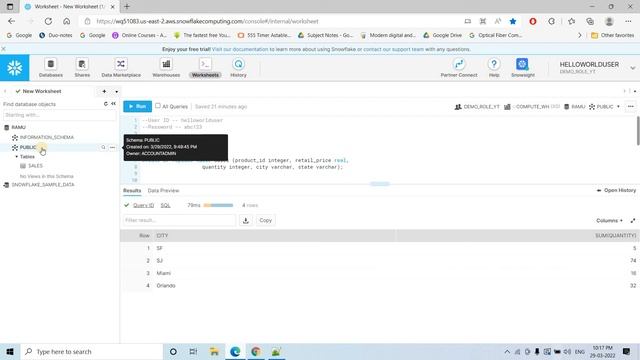Change the COMPUTE_WH warehouse

(x=532, y=107)
